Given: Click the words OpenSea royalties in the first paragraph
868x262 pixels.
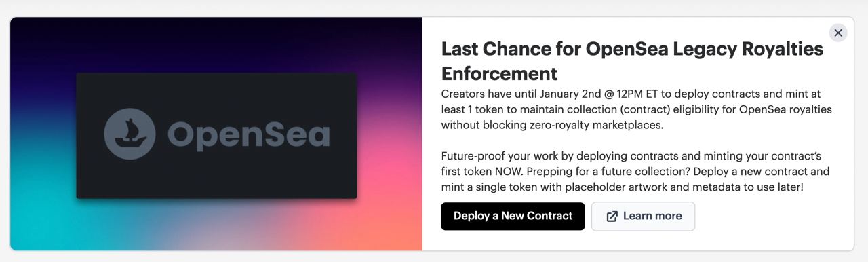Looking at the screenshot, I should (x=785, y=109).
